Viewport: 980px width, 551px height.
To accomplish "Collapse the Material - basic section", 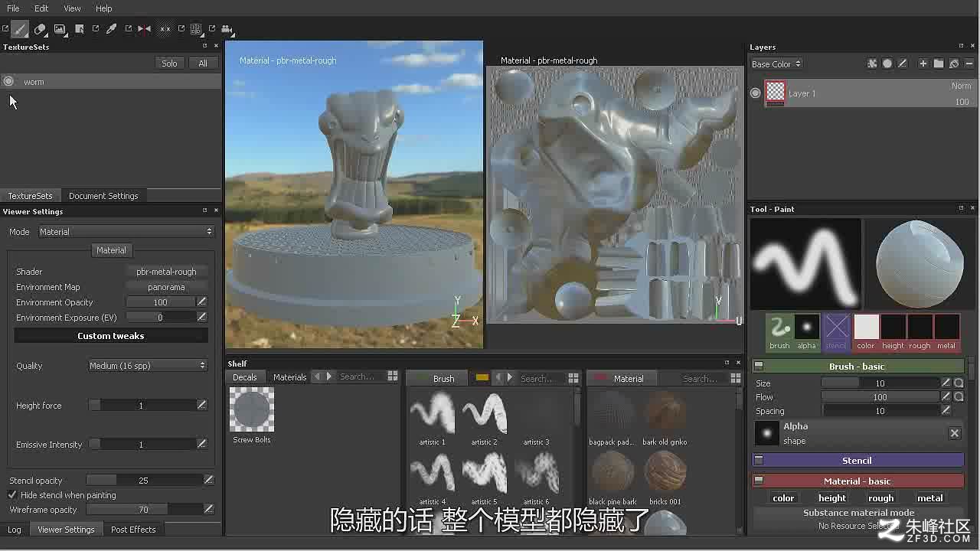I will (759, 481).
